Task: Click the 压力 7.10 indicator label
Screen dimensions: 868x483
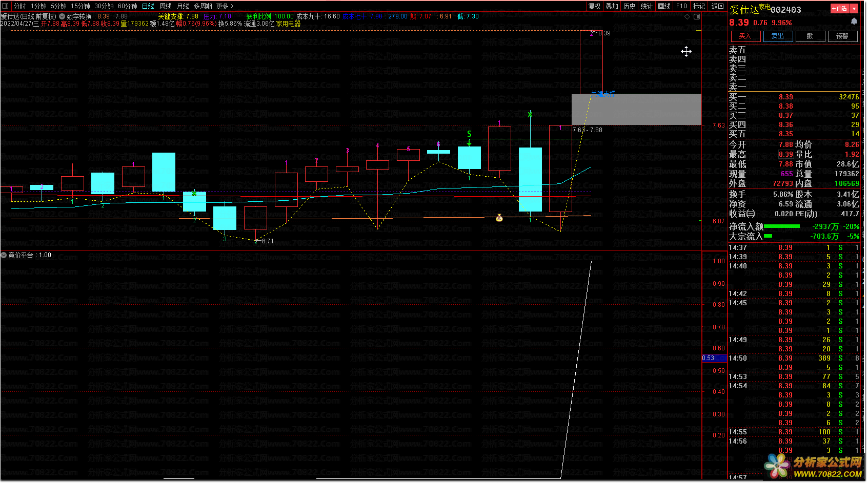Action: tap(217, 16)
